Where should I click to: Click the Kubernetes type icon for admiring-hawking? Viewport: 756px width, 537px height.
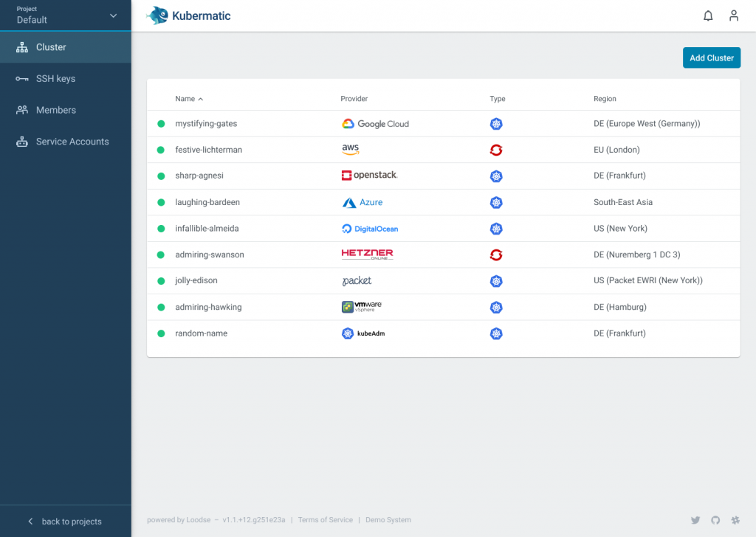pos(496,308)
